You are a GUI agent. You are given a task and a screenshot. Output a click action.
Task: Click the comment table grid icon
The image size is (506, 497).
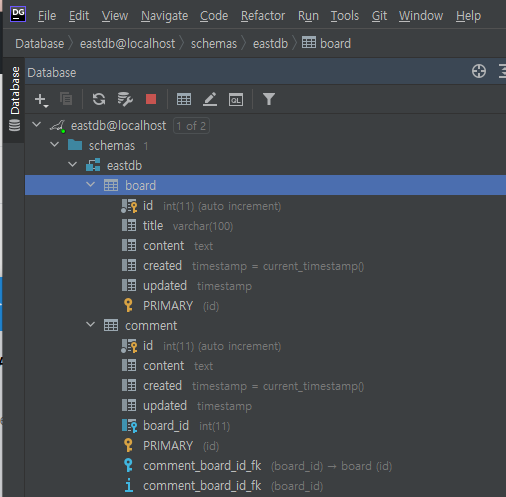coord(111,325)
